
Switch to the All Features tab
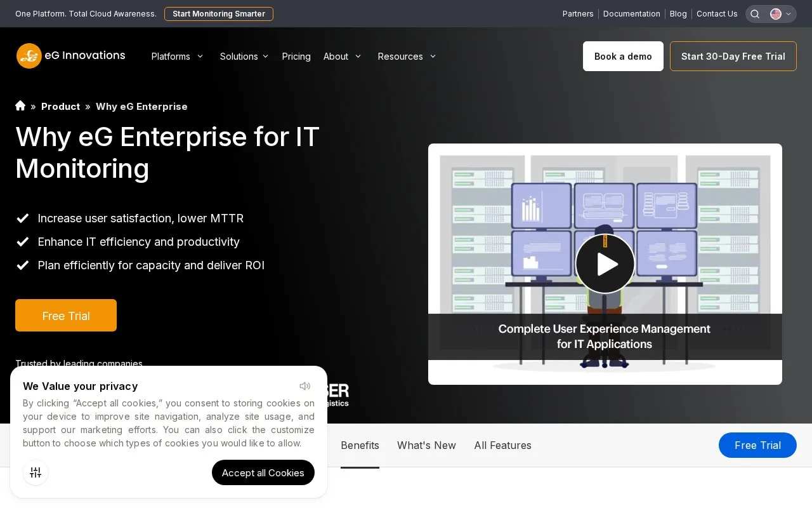point(502,445)
